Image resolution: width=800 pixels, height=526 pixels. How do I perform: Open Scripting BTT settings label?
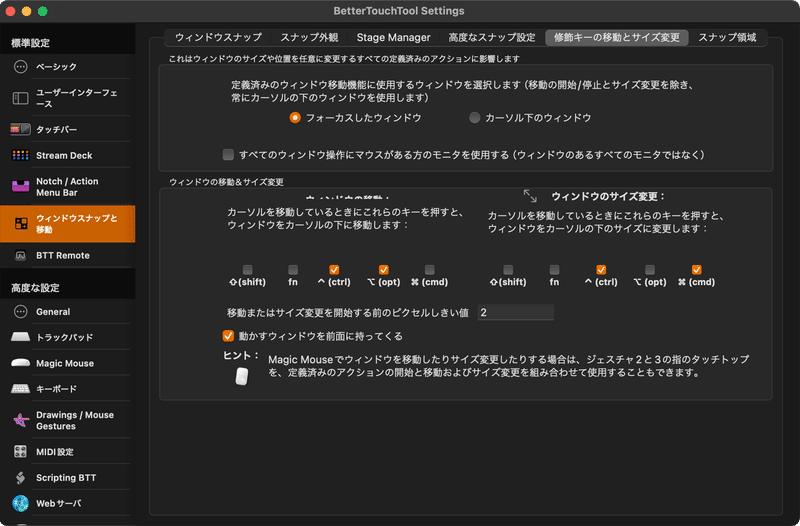tap(66, 478)
